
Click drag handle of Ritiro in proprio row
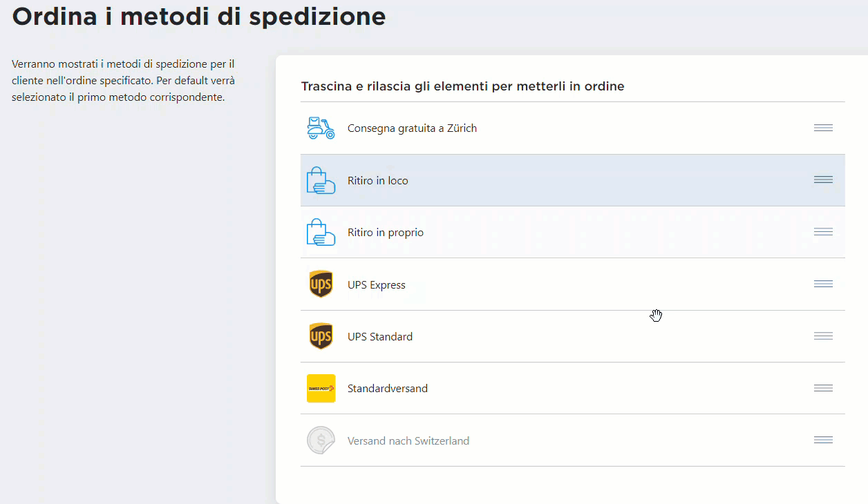pos(823,232)
